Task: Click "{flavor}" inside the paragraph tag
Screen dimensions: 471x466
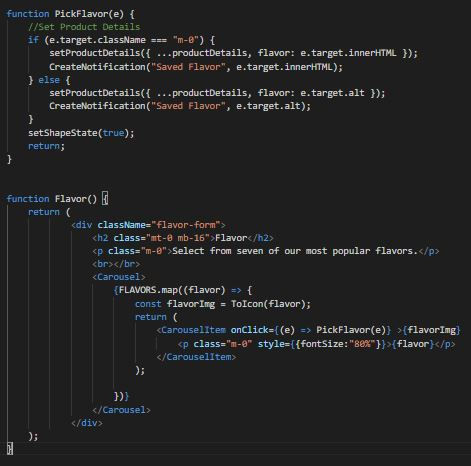Action: click(x=413, y=344)
